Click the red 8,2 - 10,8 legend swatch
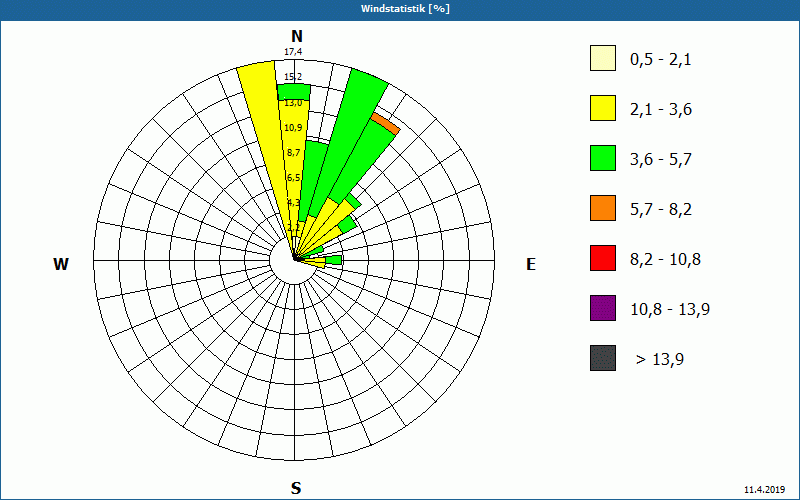800x500 pixels. (x=603, y=258)
